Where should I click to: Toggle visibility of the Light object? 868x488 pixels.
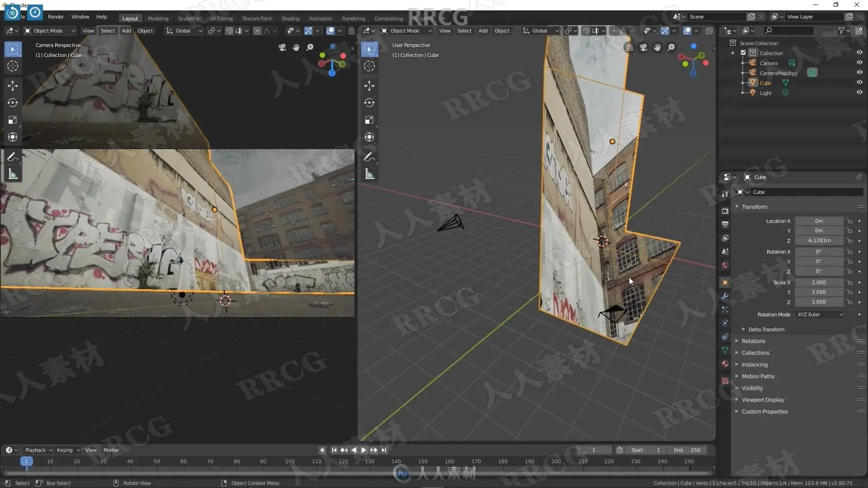(859, 93)
